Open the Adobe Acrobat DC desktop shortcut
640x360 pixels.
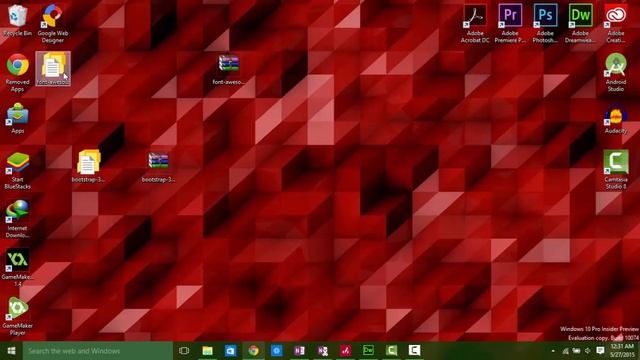475,24
